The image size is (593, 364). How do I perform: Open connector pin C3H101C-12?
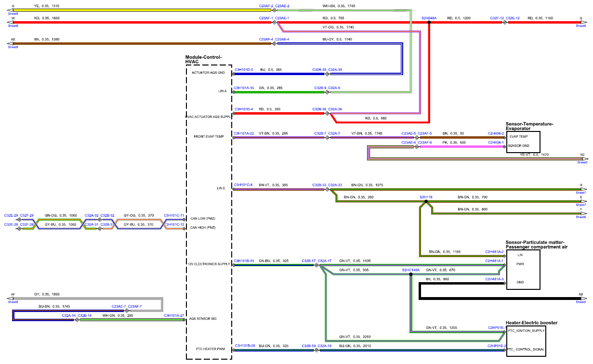[174, 224]
